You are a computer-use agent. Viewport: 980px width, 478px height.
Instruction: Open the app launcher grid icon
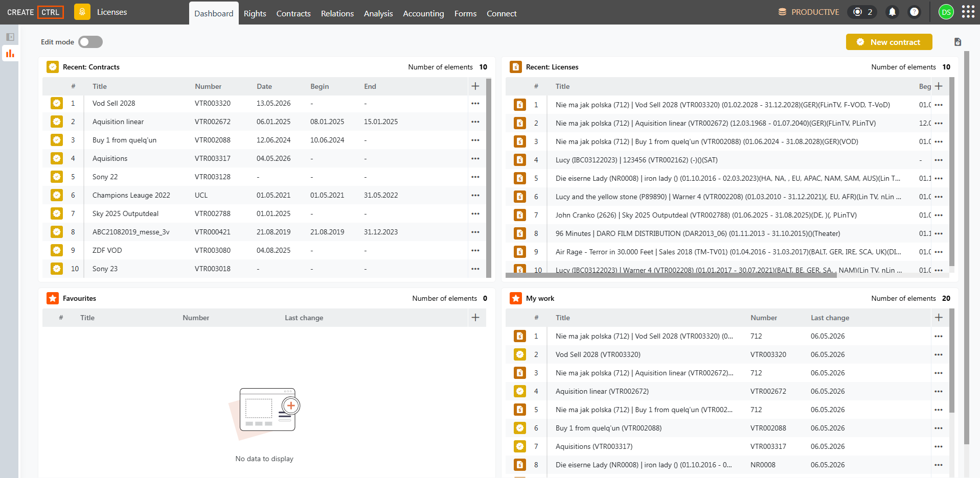click(x=968, y=12)
